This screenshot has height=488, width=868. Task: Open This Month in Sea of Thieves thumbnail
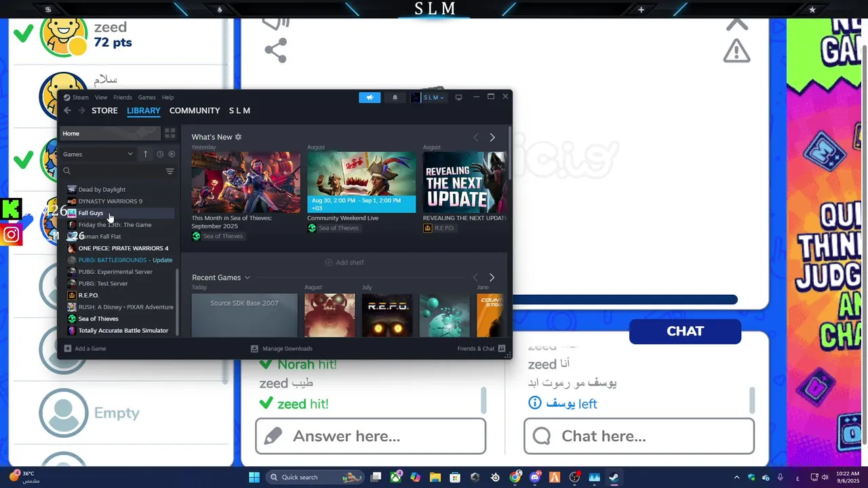point(245,182)
